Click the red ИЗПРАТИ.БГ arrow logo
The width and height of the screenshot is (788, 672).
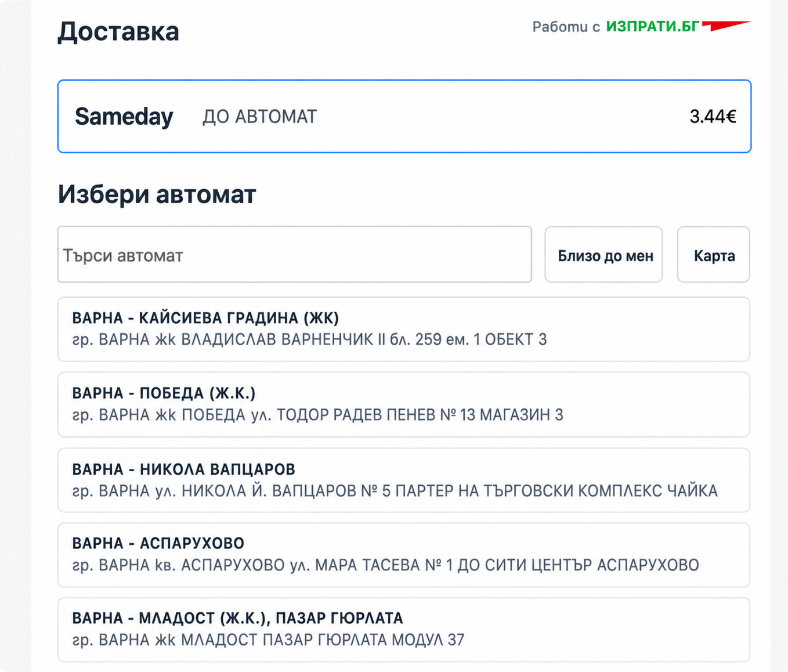pyautogui.click(x=726, y=26)
